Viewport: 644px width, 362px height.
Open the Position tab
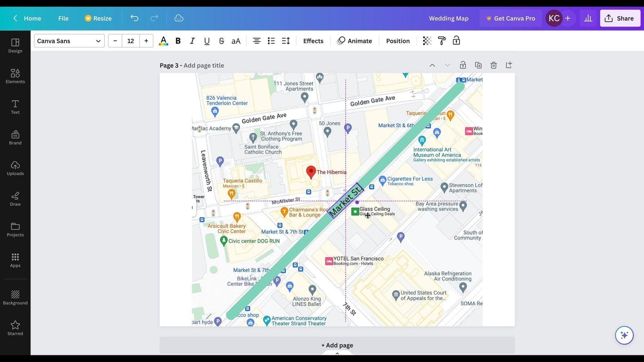click(398, 41)
